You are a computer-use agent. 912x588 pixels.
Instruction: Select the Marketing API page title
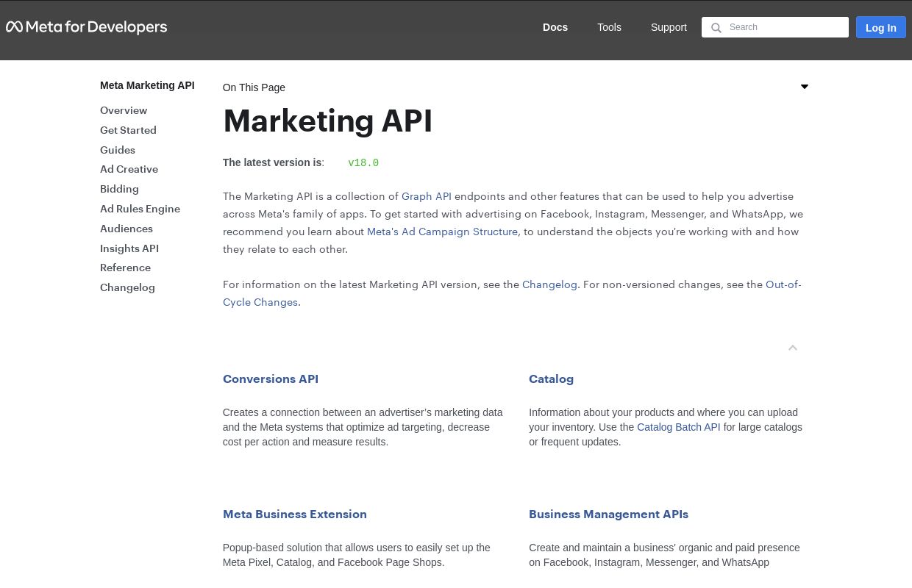tap(327, 121)
